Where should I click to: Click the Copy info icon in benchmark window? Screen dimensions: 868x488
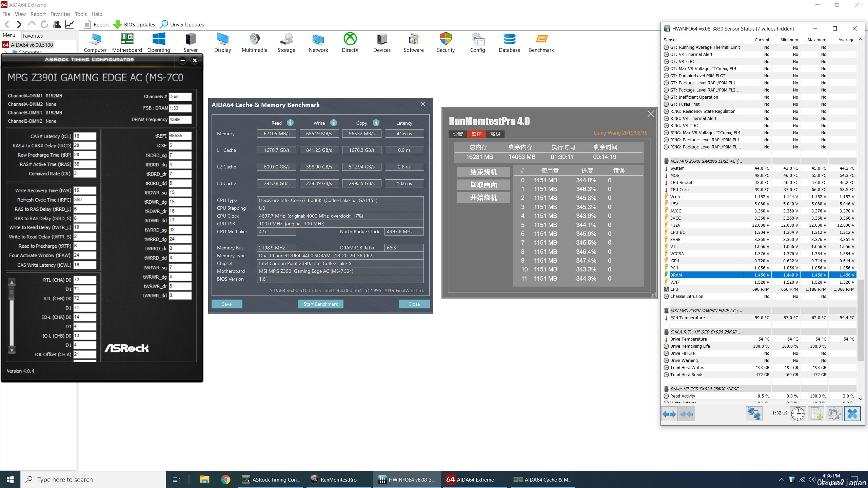click(x=376, y=123)
